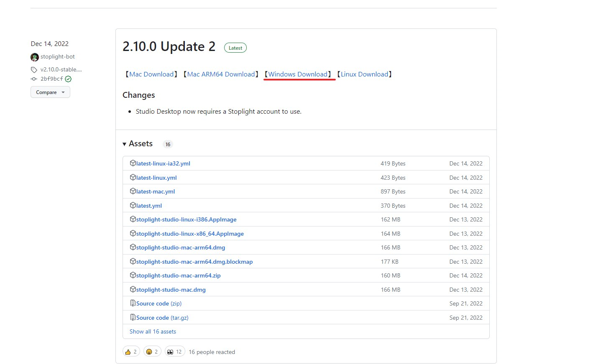The width and height of the screenshot is (601, 364).
Task: Click the Assets count badge showing 16
Action: pos(168,144)
